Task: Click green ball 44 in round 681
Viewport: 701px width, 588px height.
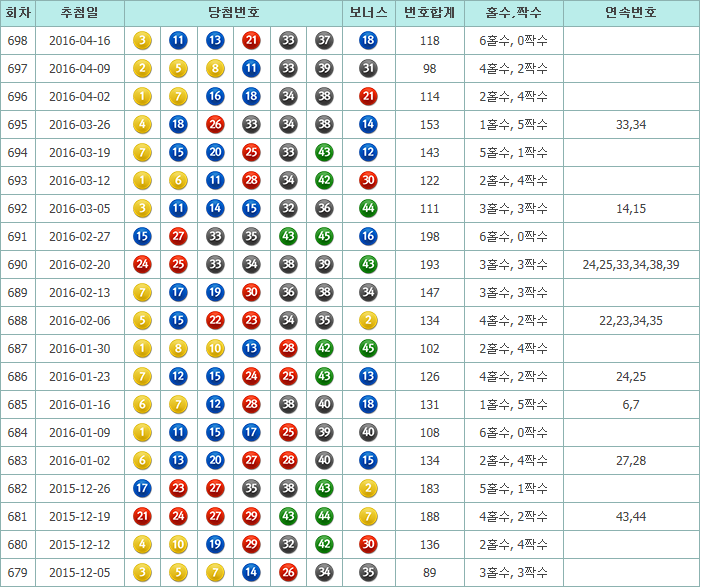Action: [324, 517]
